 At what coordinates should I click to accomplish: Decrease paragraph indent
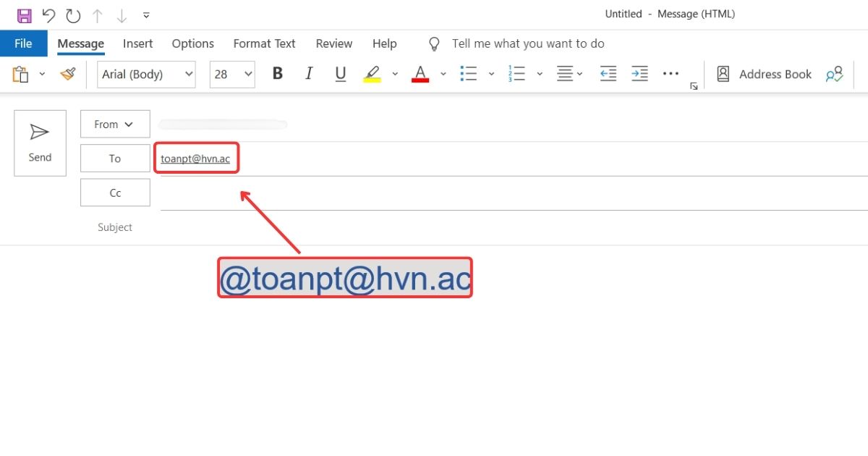608,73
